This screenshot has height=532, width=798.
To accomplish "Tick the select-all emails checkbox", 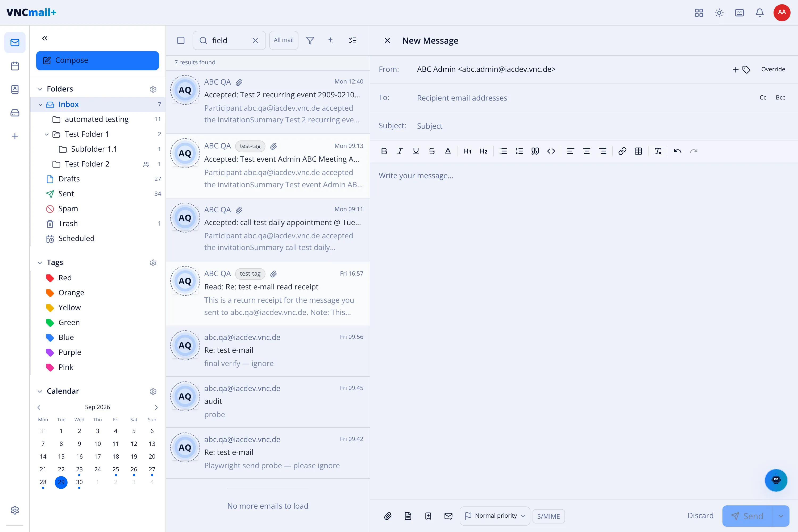I will pyautogui.click(x=181, y=40).
